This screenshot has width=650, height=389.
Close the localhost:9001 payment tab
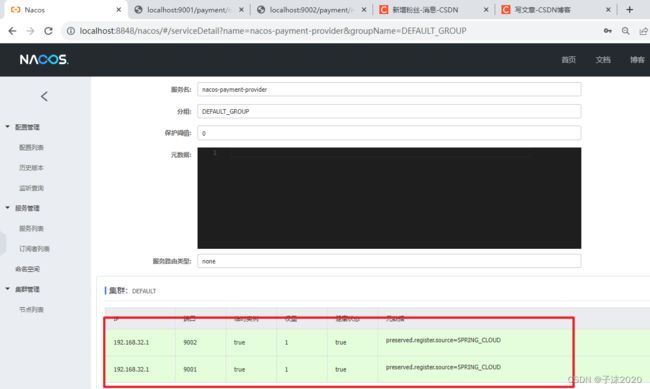pyautogui.click(x=241, y=10)
